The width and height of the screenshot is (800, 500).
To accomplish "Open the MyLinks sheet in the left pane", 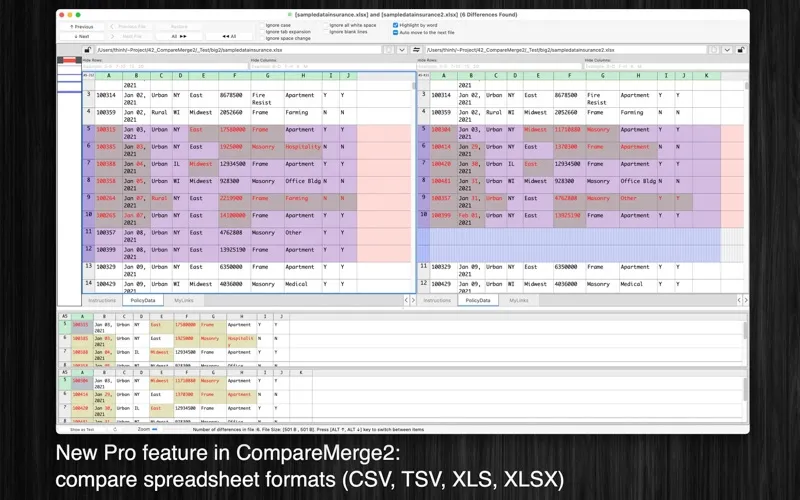I will [x=184, y=301].
